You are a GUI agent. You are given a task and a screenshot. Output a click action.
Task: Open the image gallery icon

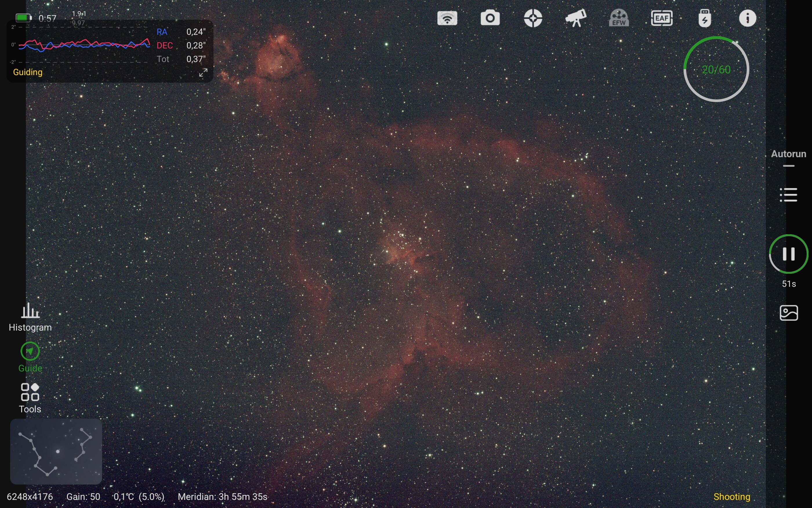(789, 313)
